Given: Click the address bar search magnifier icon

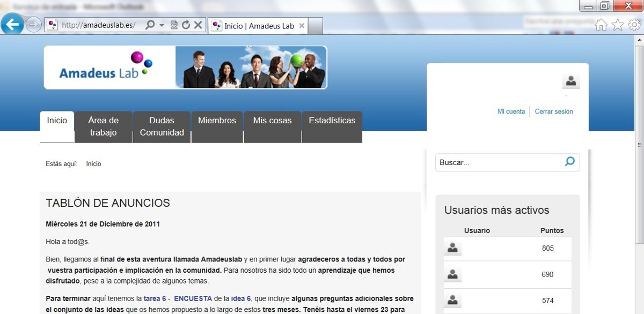Looking at the screenshot, I should point(150,25).
